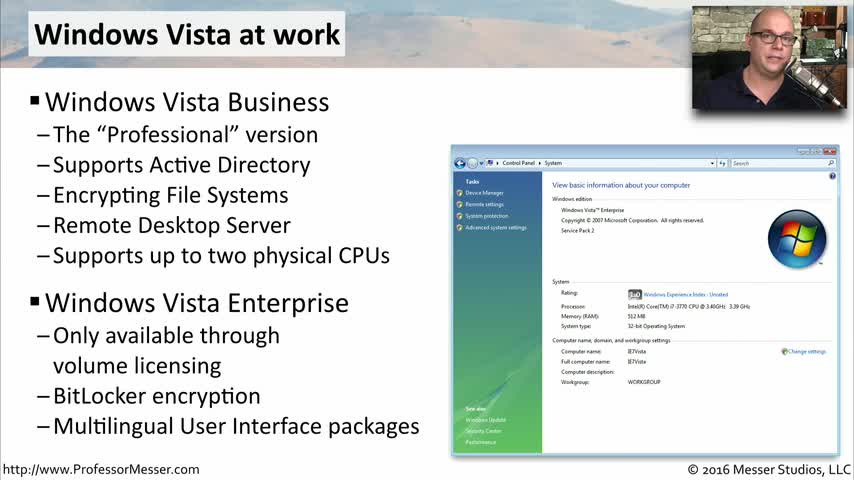
Task: Click the Encrypting File Systems bullet
Action: [170, 195]
